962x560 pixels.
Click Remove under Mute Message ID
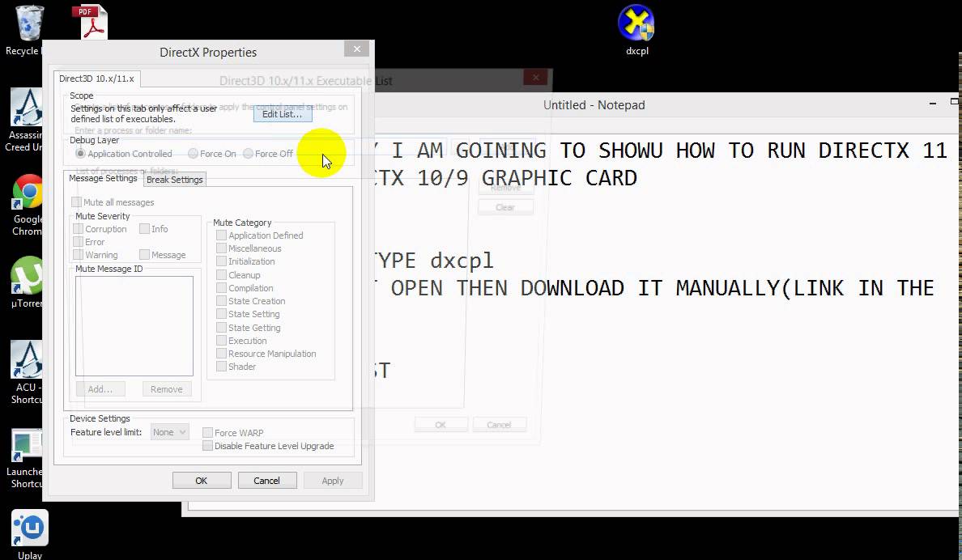[166, 389]
